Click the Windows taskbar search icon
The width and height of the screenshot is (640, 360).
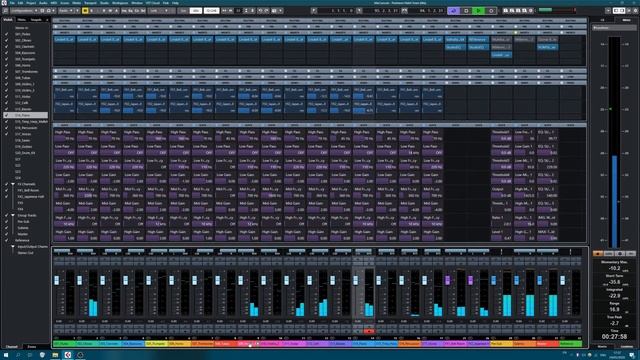tap(18, 355)
